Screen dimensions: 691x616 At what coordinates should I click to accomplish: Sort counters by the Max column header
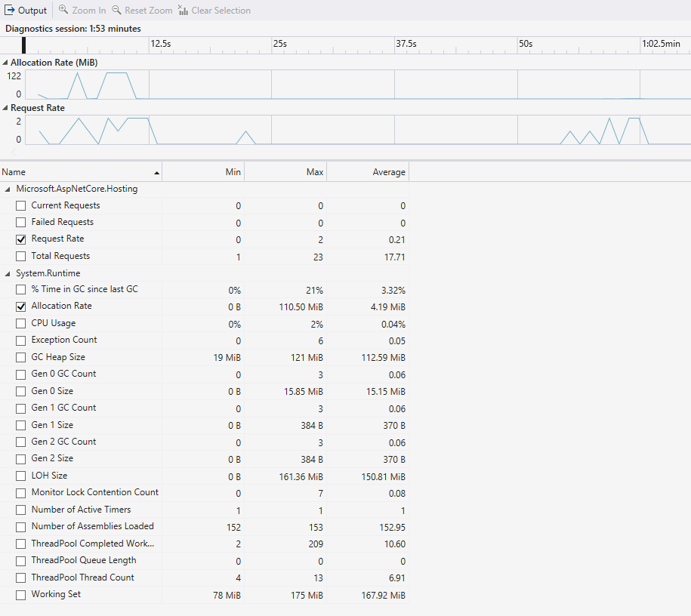(315, 171)
